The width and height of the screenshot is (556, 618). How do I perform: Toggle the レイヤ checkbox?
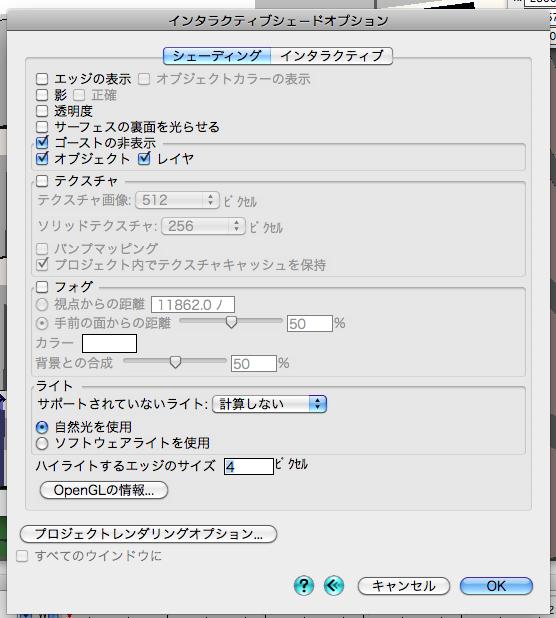pos(144,158)
